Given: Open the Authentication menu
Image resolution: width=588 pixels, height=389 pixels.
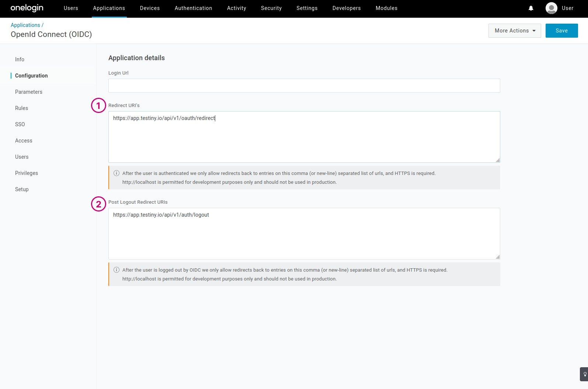Looking at the screenshot, I should pos(194,8).
